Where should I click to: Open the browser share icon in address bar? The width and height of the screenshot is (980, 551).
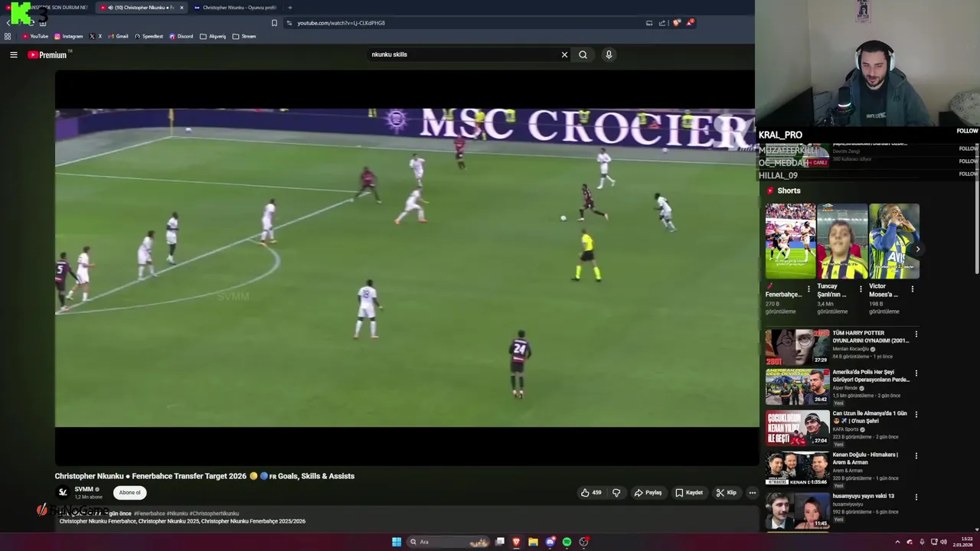point(662,23)
